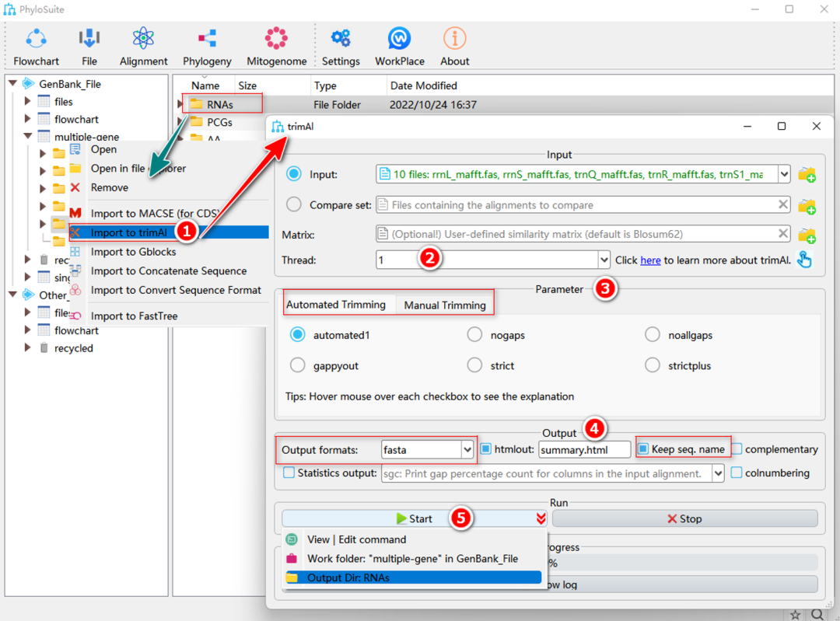840x621 pixels.
Task: Select the automated1 trimming option
Action: point(297,334)
